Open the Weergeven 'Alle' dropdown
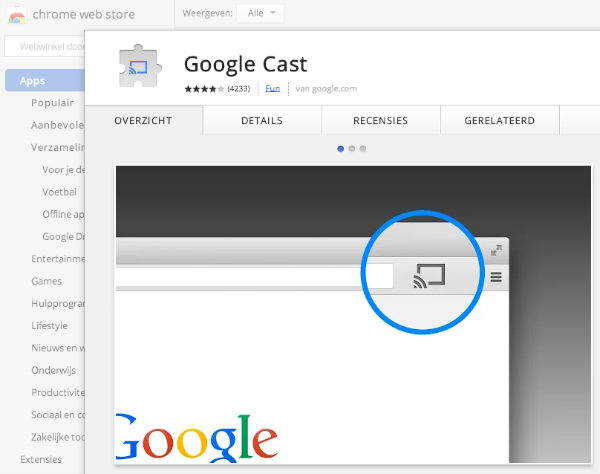Viewport: 600px width, 474px height. (x=260, y=13)
